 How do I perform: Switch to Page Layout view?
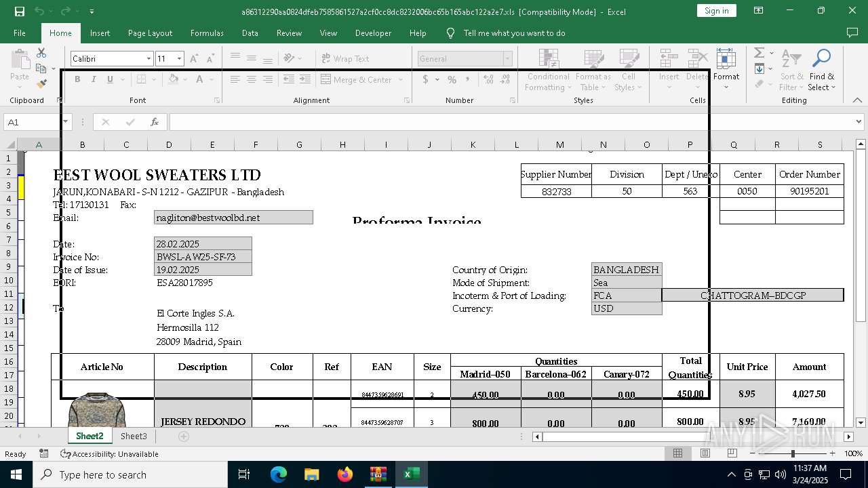click(x=705, y=453)
